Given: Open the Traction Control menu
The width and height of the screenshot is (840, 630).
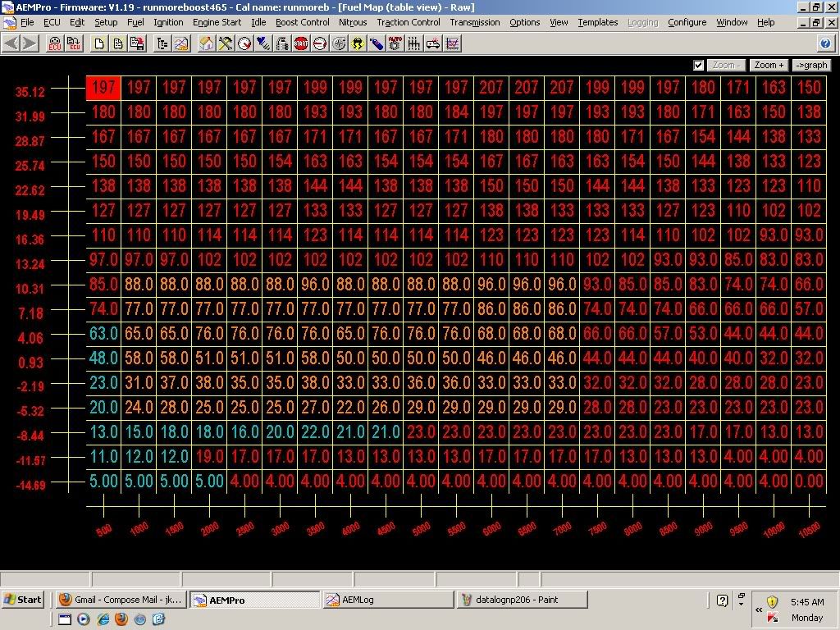Looking at the screenshot, I should coord(409,22).
